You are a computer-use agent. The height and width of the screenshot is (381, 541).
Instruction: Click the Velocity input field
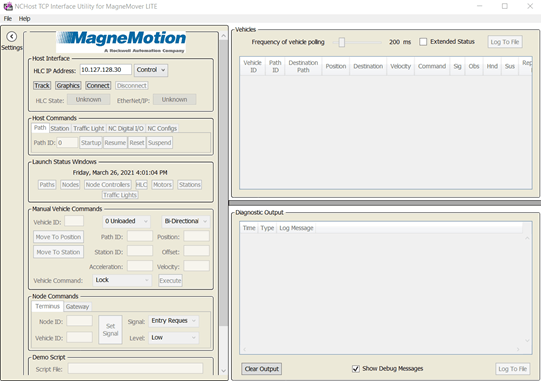pos(196,266)
